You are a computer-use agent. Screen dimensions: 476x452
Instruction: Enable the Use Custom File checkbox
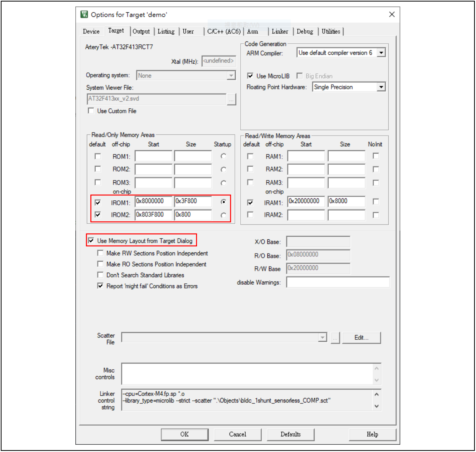point(91,111)
